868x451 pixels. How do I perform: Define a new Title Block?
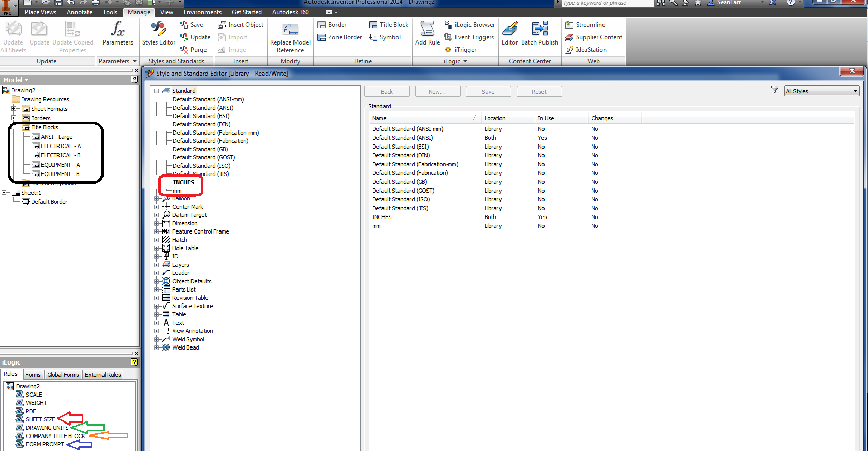click(x=389, y=25)
